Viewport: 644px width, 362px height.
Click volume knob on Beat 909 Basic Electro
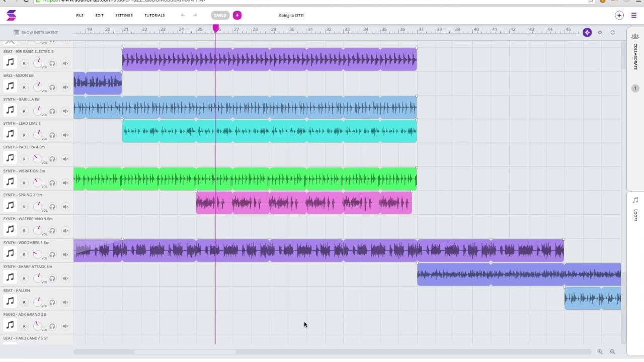tap(37, 63)
